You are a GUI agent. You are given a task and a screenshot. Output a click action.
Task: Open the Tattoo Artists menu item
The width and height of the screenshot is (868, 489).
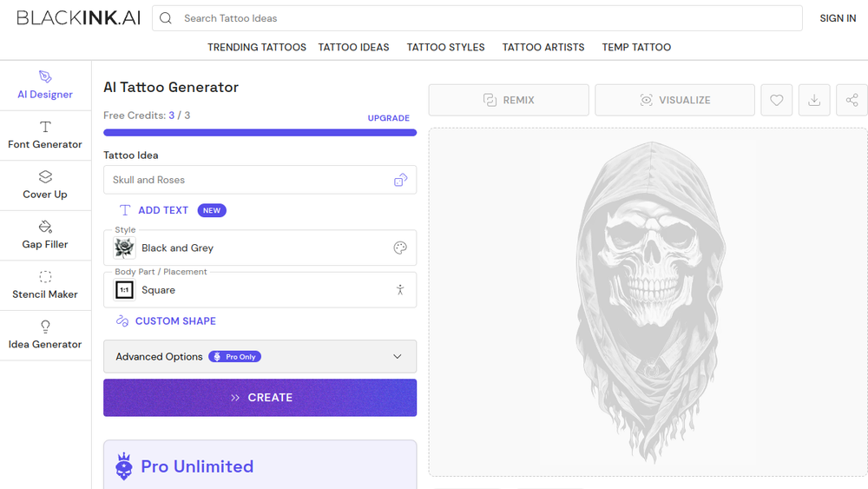(543, 47)
